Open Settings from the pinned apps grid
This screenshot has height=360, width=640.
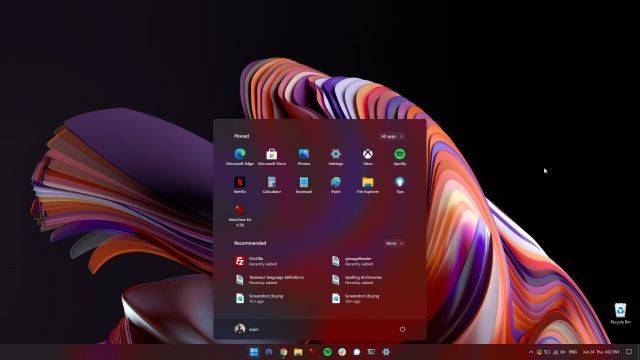pos(336,157)
